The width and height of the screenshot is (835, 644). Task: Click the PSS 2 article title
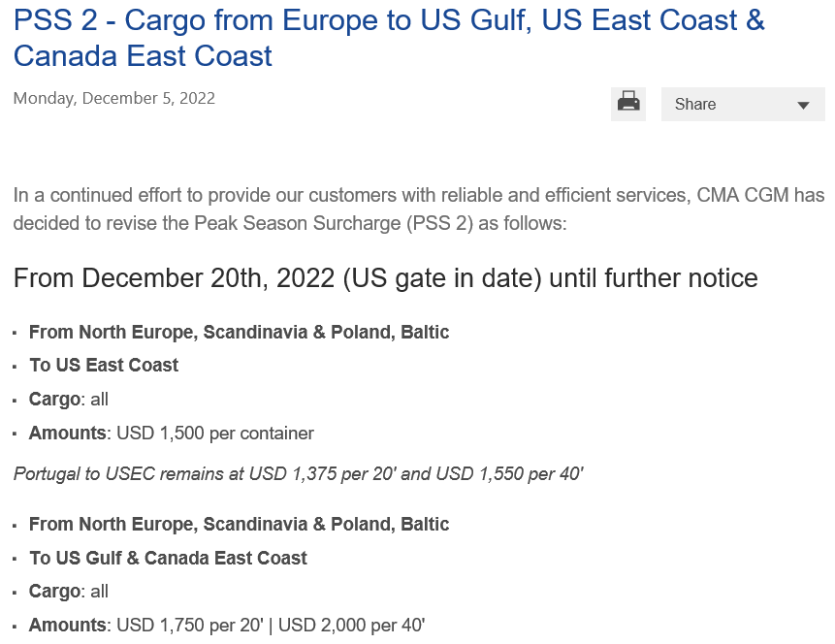389,38
